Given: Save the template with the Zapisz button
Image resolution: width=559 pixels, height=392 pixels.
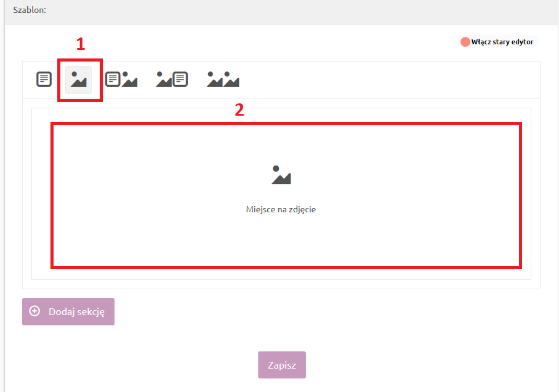Looking at the screenshot, I should coord(281,365).
